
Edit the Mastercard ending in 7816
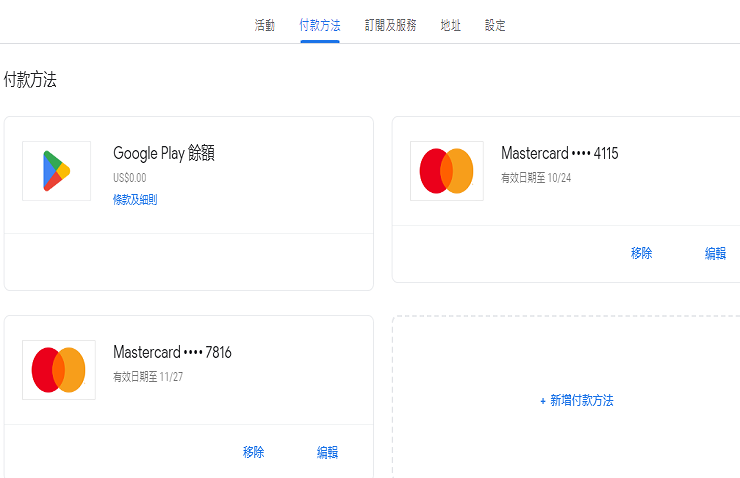[328, 452]
